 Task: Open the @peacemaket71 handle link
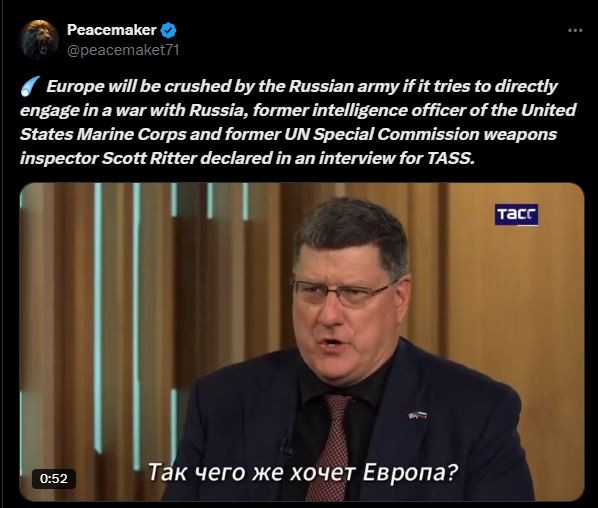click(123, 50)
